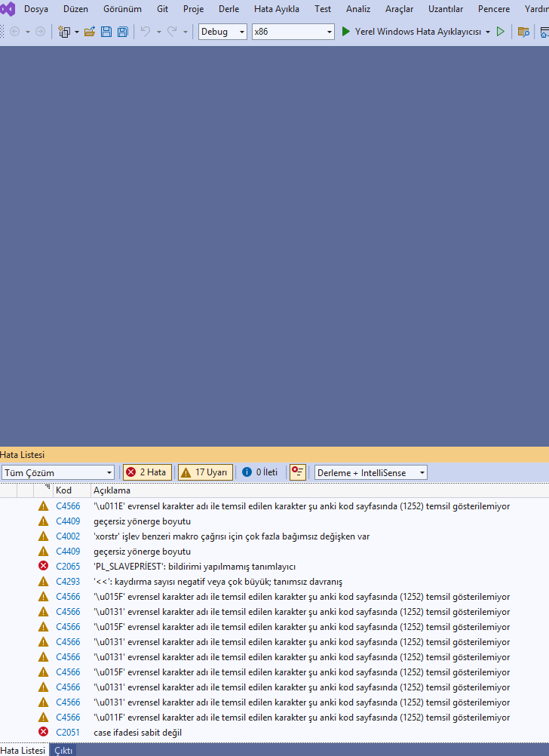Image resolution: width=549 pixels, height=756 pixels.
Task: Open the Debug configuration dropdown
Action: pos(222,32)
